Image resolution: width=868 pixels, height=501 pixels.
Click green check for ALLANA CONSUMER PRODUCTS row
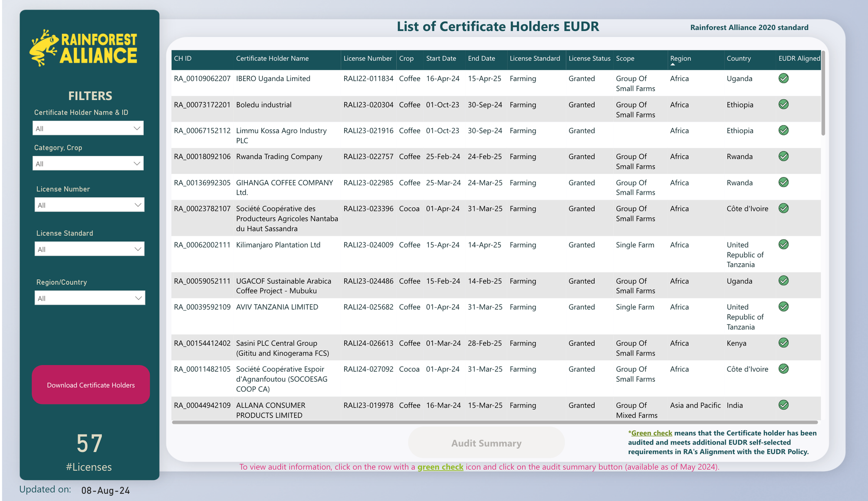(783, 405)
